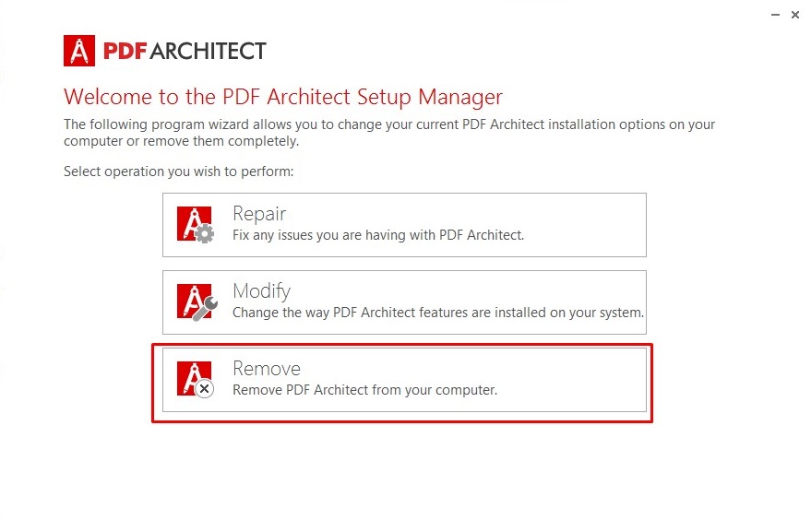The height and width of the screenshot is (532, 811).
Task: Click the Repair icon with gear badge
Action: pyautogui.click(x=195, y=224)
